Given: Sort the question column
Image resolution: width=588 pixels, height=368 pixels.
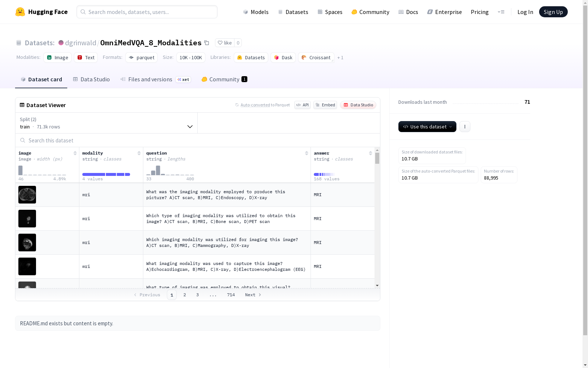Looking at the screenshot, I should (x=306, y=153).
